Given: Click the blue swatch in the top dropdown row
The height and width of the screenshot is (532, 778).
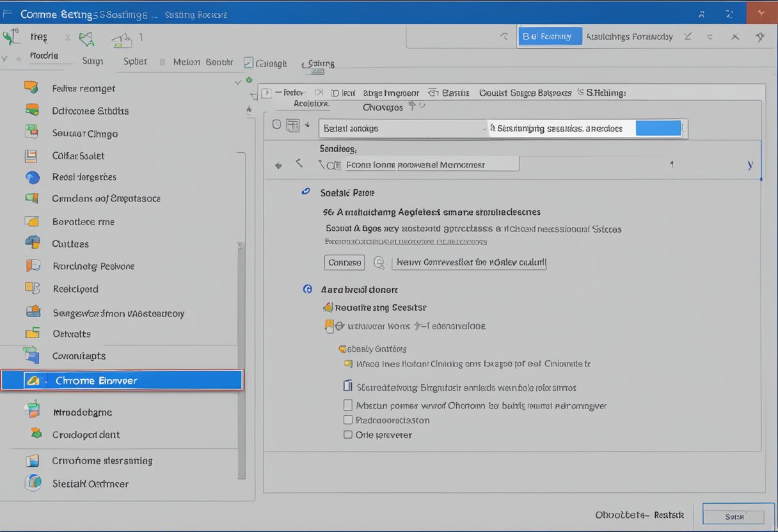Looking at the screenshot, I should [658, 128].
